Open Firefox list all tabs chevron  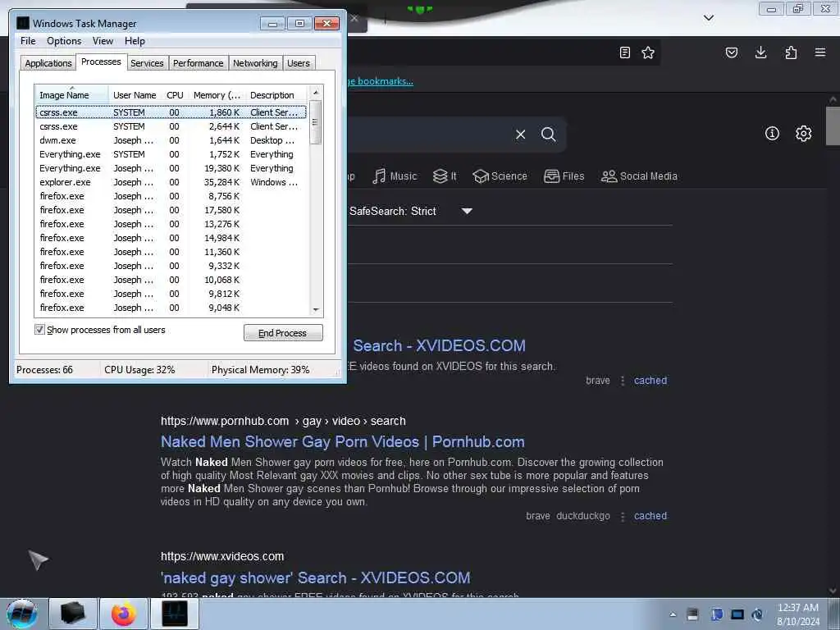(x=709, y=18)
